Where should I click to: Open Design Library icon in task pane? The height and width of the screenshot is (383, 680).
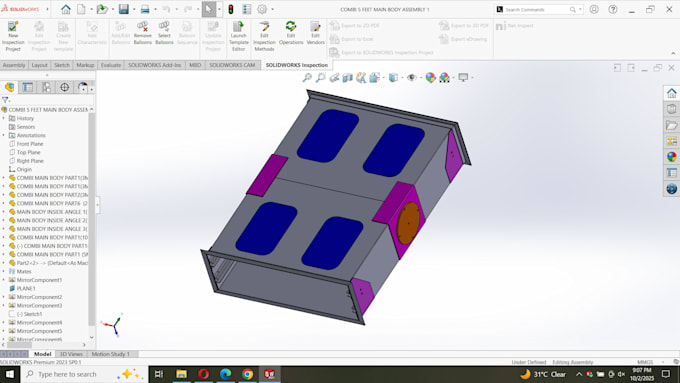(x=671, y=109)
